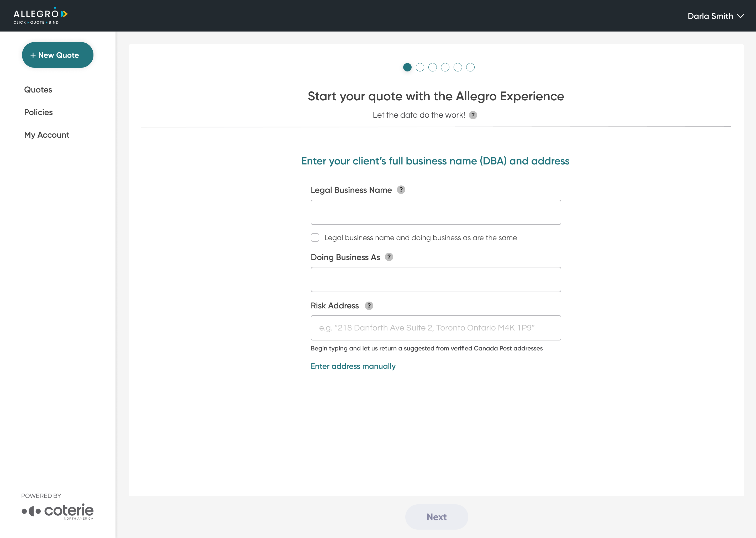
Task: Focus the Legal Business Name input field
Action: pyautogui.click(x=435, y=212)
